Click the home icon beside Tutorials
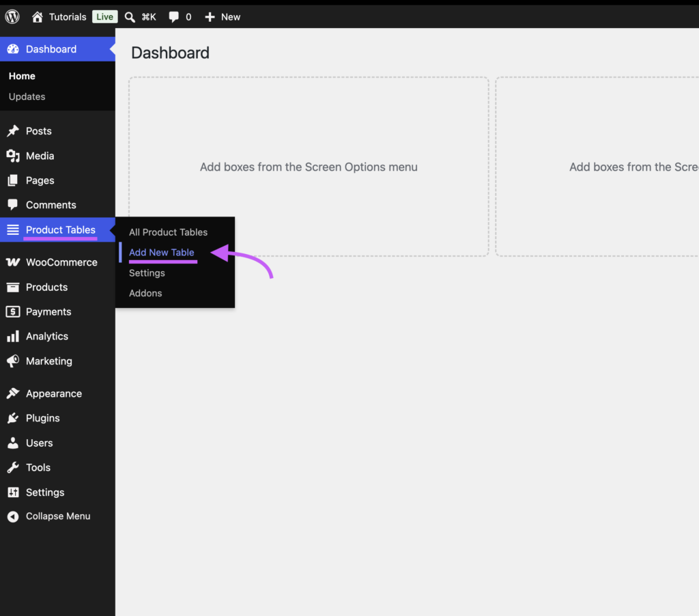This screenshot has width=699, height=616. point(38,17)
